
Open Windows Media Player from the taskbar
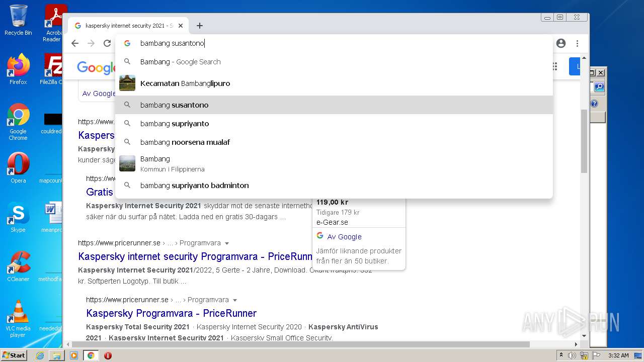click(x=74, y=355)
